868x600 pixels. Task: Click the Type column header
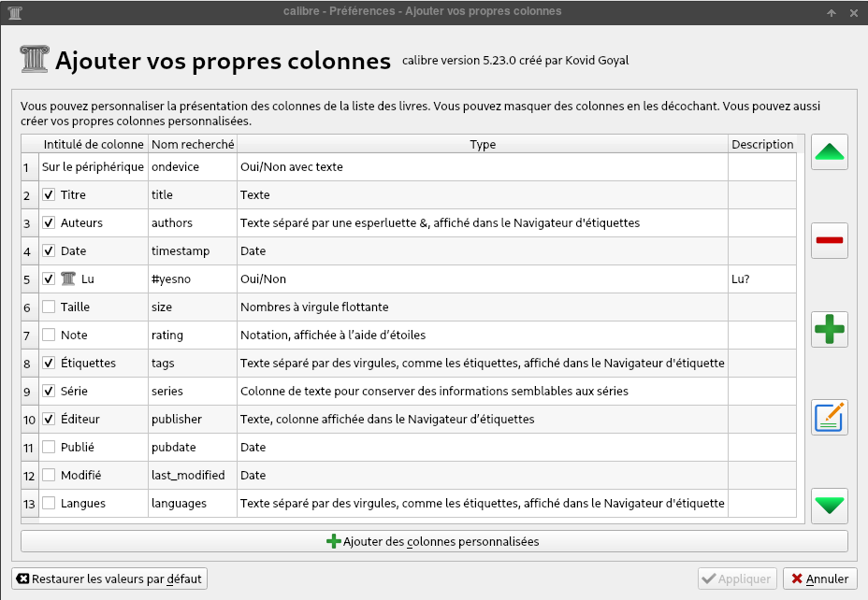pyautogui.click(x=483, y=144)
